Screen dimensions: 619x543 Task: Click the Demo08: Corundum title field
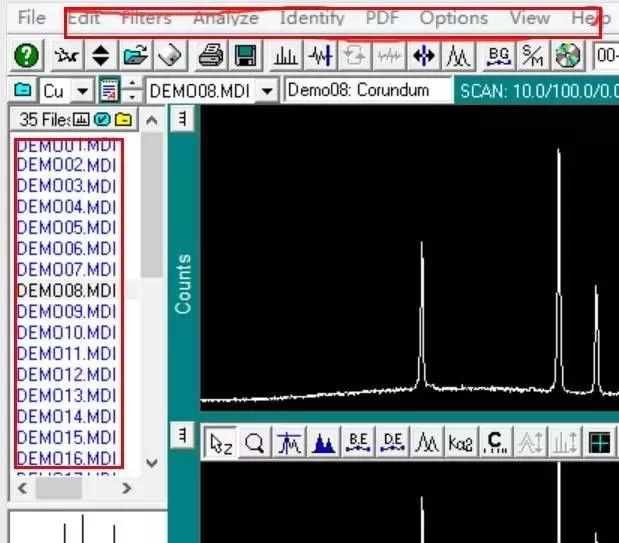[x=368, y=90]
